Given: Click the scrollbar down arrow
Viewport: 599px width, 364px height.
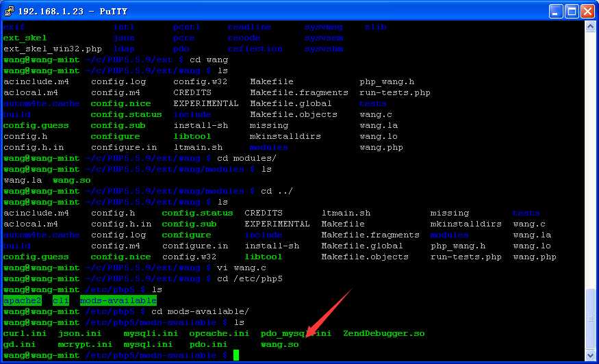Looking at the screenshot, I should [590, 356].
